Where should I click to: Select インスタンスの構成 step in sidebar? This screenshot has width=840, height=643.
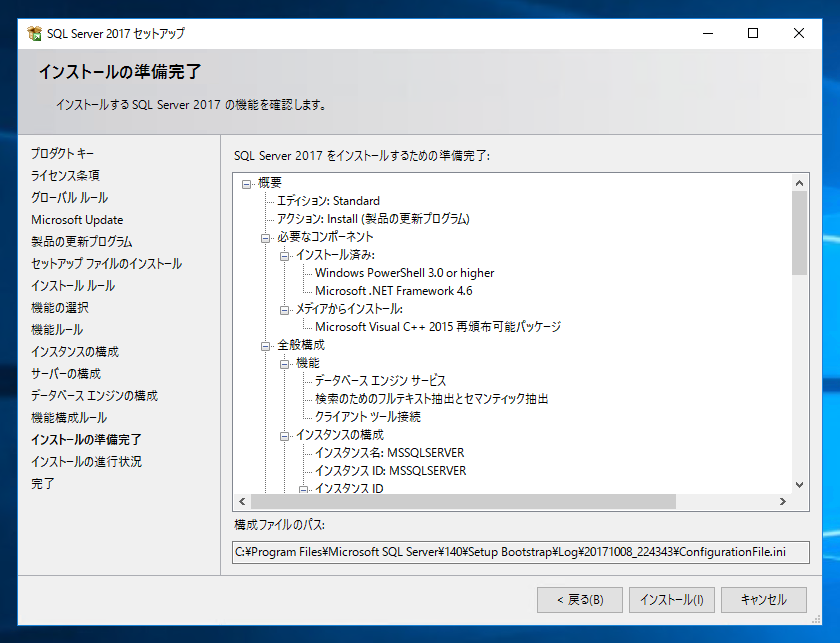[75, 352]
